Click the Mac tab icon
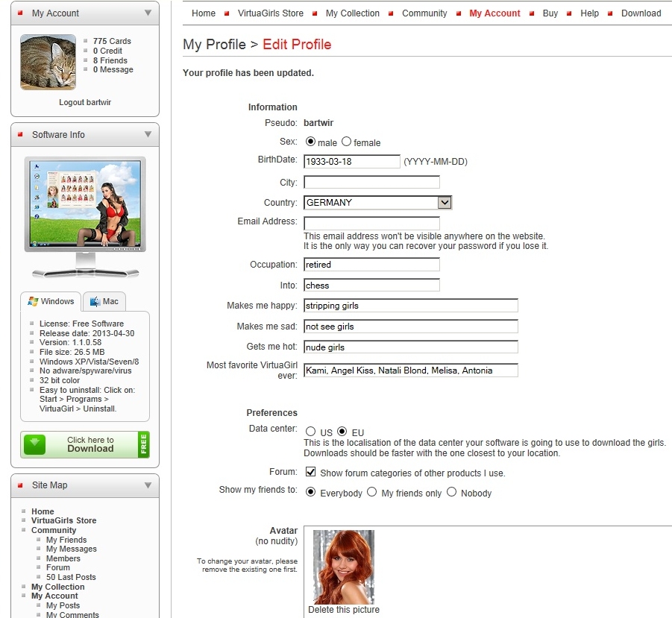Screen dimensions: 672x618 click(x=95, y=301)
